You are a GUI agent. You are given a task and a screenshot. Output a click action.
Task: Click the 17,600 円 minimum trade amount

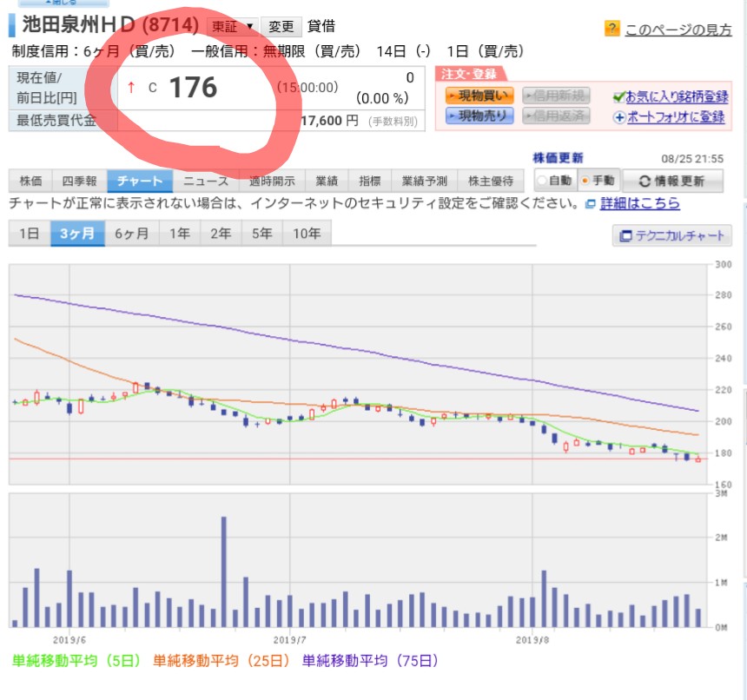pos(329,121)
